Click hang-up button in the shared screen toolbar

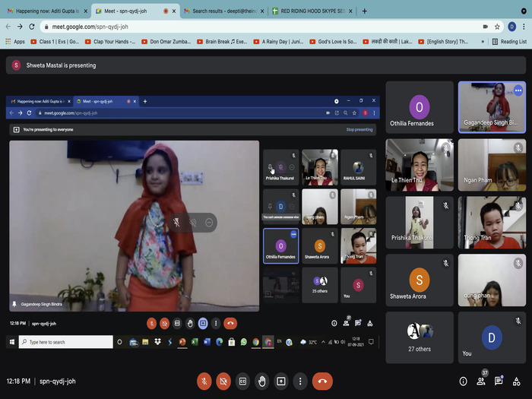tap(230, 323)
